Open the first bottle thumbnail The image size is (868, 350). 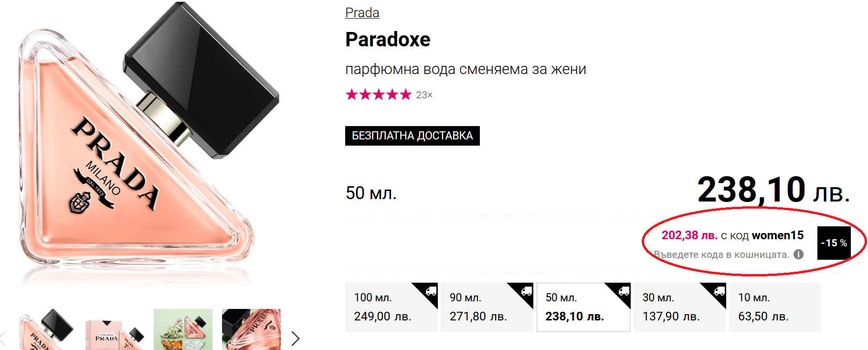point(46,330)
